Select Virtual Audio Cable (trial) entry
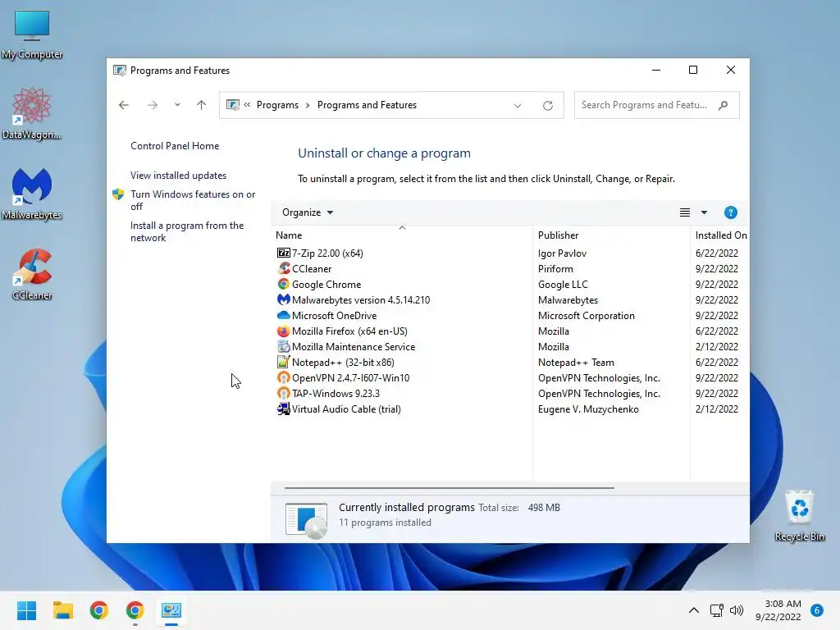 (346, 409)
